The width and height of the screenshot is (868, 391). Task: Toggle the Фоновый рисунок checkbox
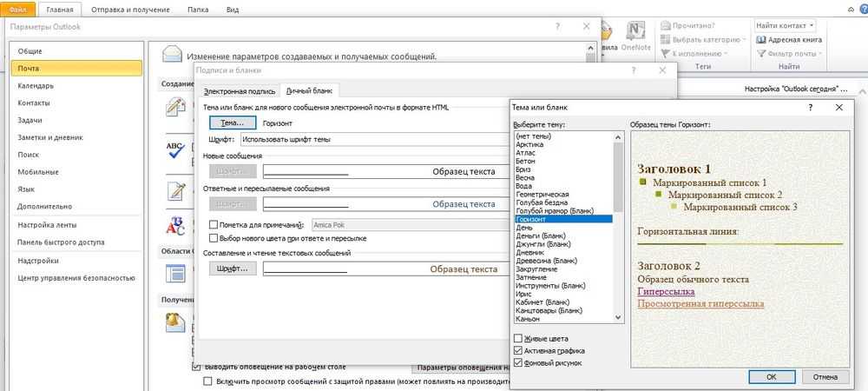pos(518,362)
